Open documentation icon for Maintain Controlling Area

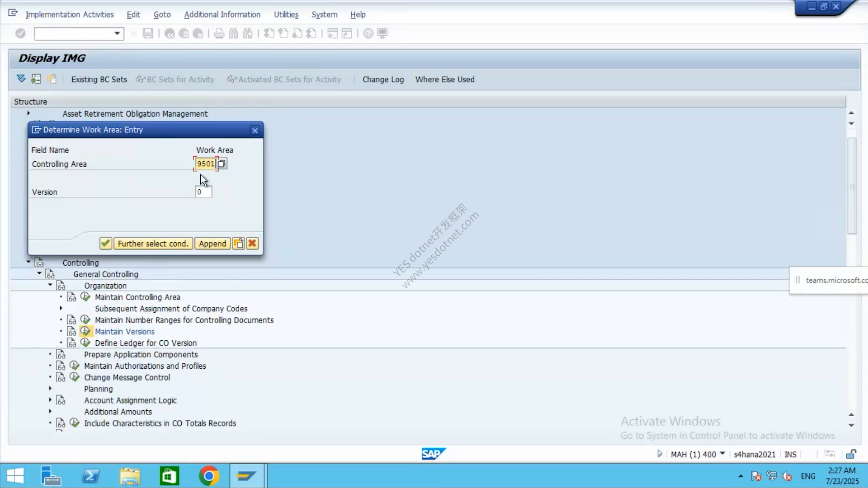point(71,297)
